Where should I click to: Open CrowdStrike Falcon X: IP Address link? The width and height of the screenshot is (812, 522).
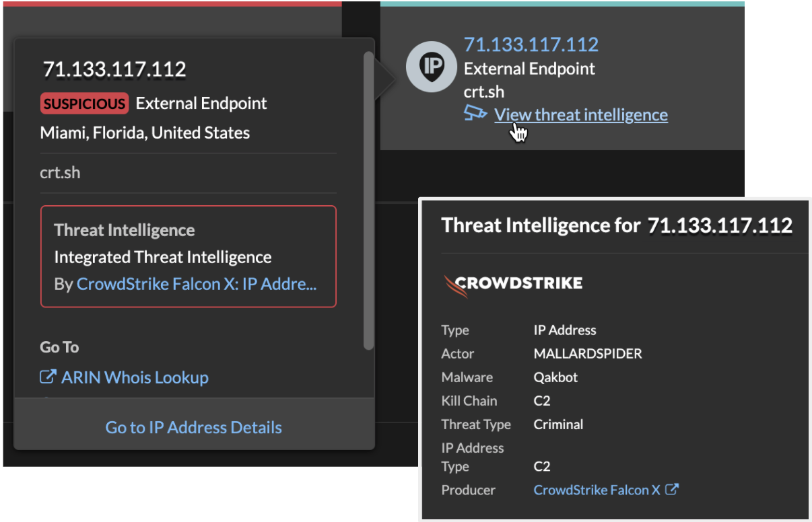point(197,284)
